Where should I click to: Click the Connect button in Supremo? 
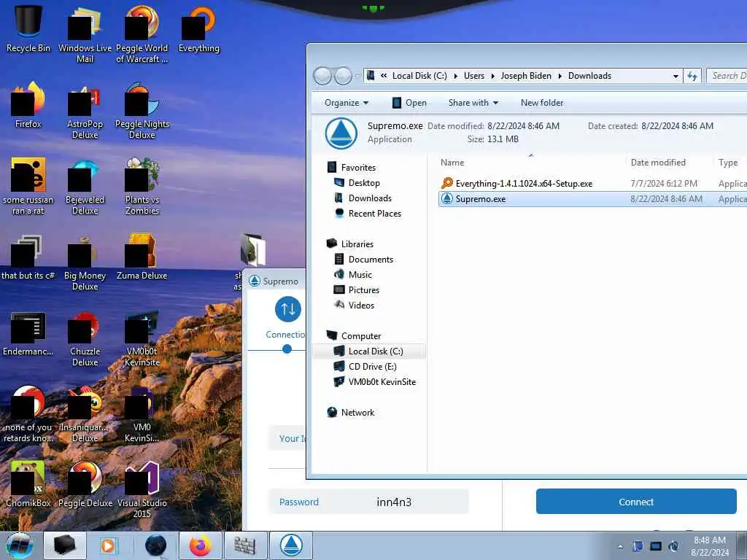(x=636, y=502)
